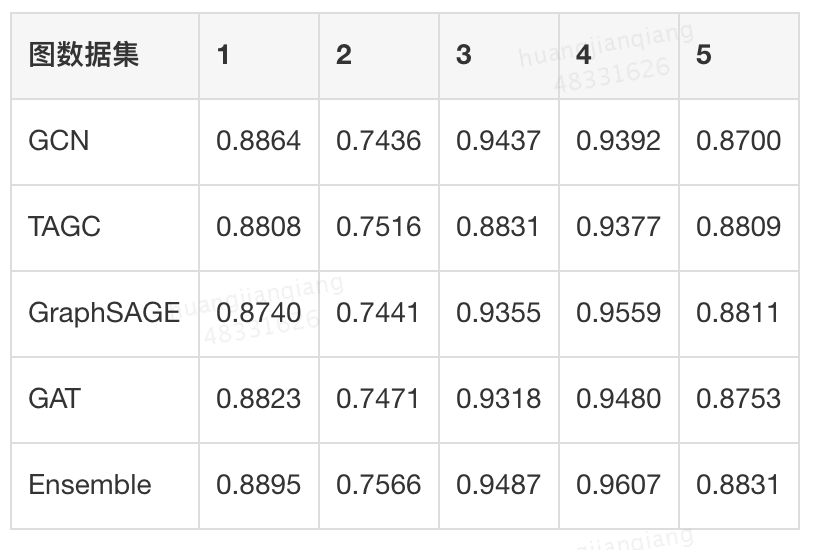
Task: Select the column 5 header cell
Action: click(x=703, y=55)
